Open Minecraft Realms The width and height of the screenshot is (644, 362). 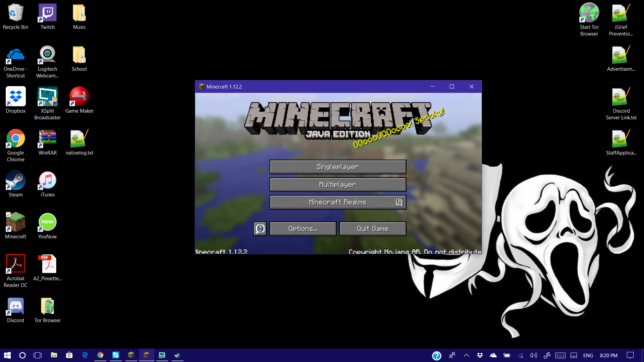(338, 202)
